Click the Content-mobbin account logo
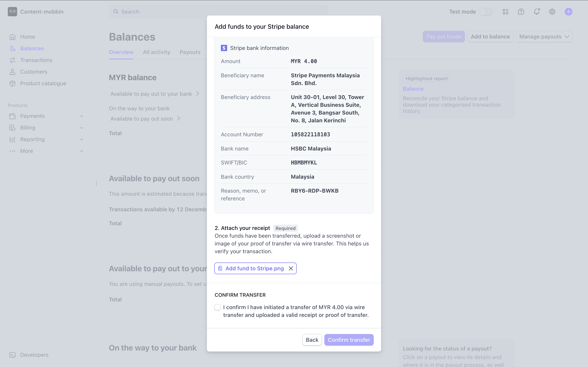The height and width of the screenshot is (367, 588). point(12,12)
